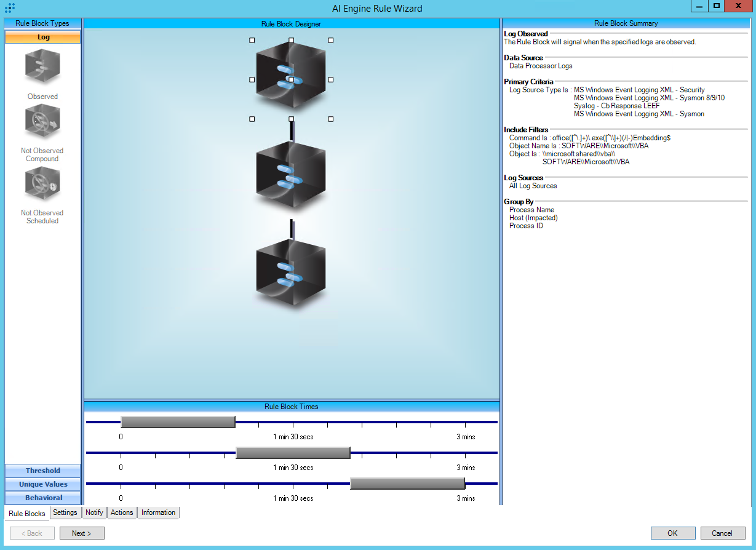
Task: Click the middle rule block cube in designer
Action: pyautogui.click(x=290, y=175)
